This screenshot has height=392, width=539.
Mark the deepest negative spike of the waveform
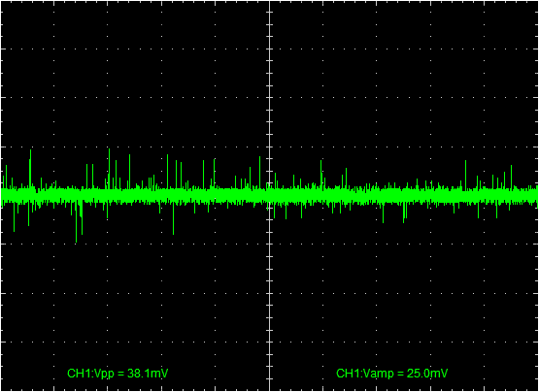76,222
